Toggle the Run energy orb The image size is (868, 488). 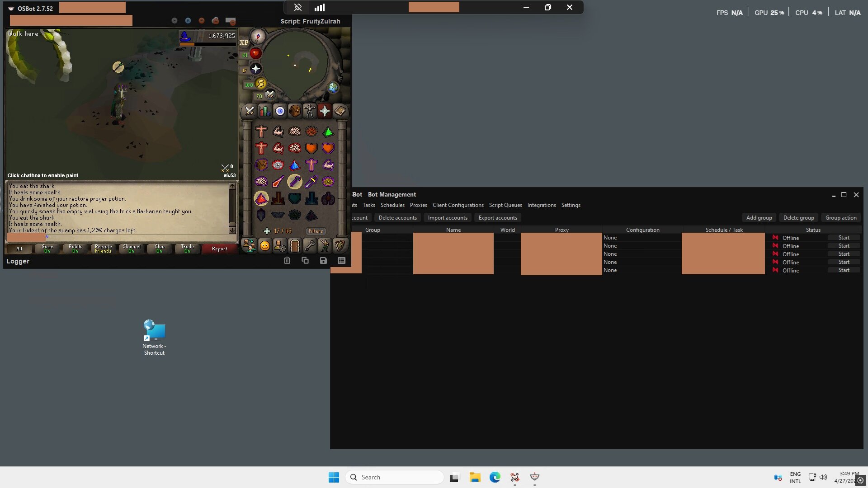point(260,83)
